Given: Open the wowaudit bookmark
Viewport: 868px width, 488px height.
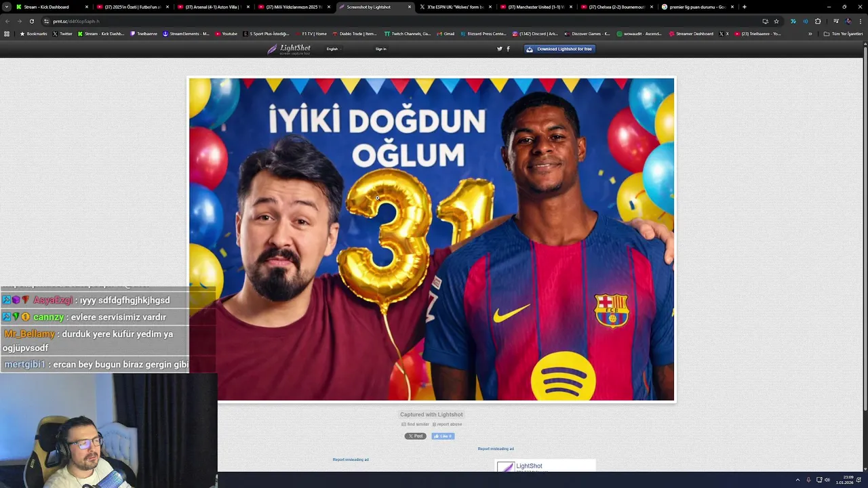Looking at the screenshot, I should coord(639,33).
